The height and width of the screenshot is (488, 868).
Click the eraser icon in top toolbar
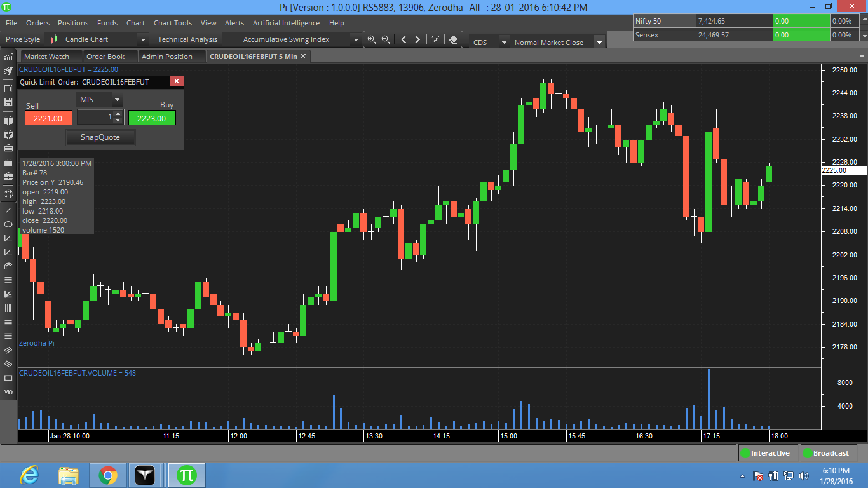point(453,39)
